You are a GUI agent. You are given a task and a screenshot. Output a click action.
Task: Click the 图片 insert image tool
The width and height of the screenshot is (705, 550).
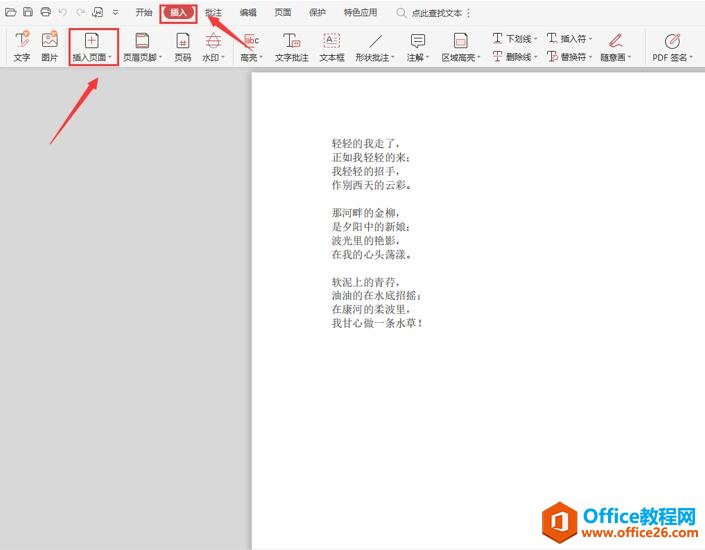(49, 46)
